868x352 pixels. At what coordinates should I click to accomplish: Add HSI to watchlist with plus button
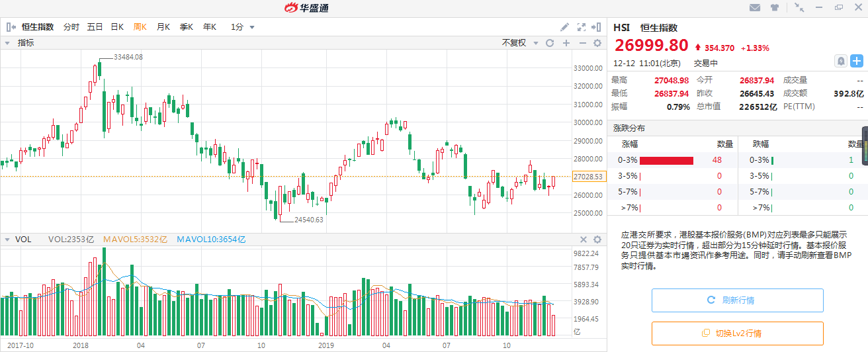tap(856, 62)
